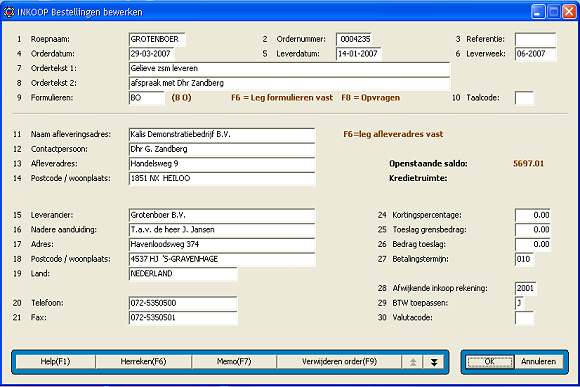Click the empty Valutacode field

pyautogui.click(x=524, y=317)
